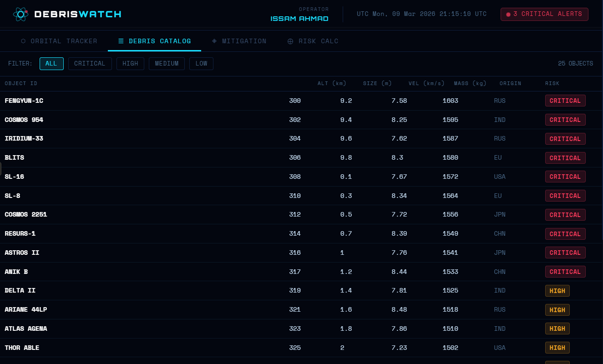Screen dimensions: 603x364
Task: Filter catalog by Medium risk
Action: (x=167, y=64)
